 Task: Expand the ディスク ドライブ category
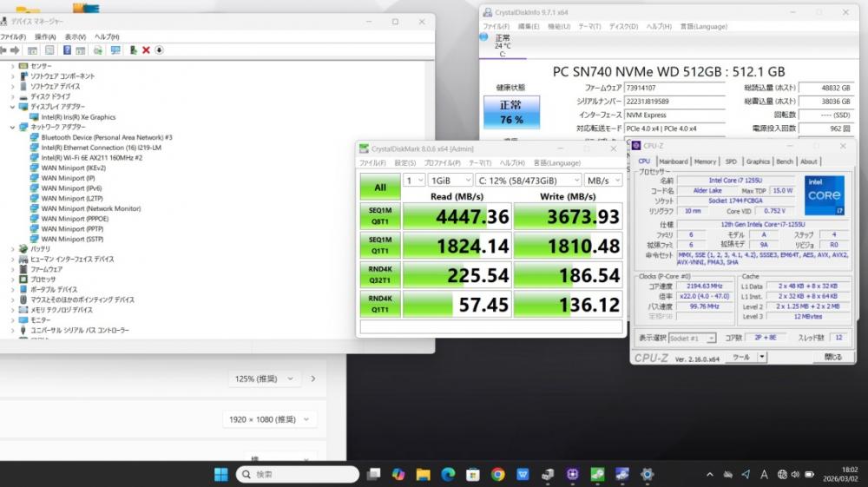12,96
